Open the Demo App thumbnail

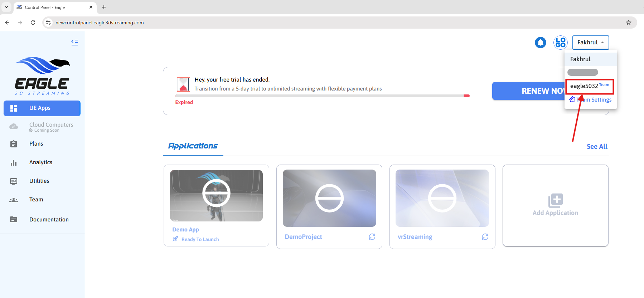tap(216, 195)
